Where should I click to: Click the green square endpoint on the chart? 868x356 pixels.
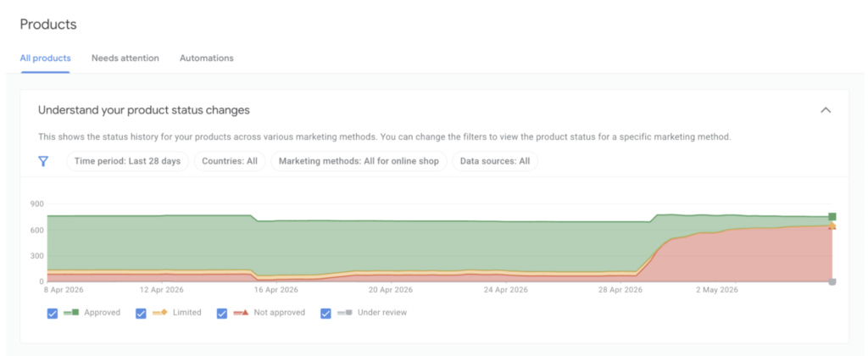832,216
